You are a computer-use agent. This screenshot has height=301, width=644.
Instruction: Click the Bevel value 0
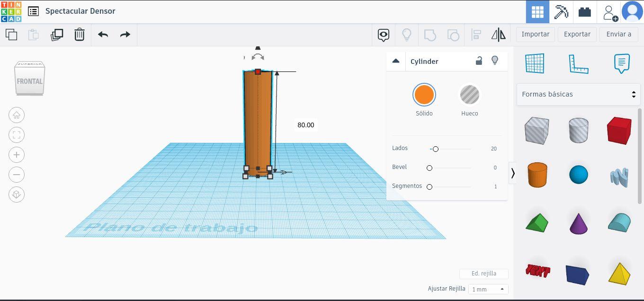click(x=495, y=168)
